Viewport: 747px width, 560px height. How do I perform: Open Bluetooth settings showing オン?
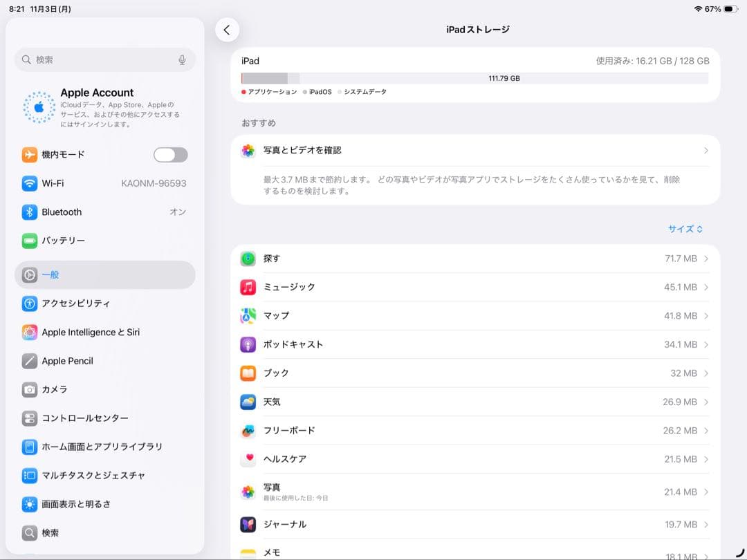coord(104,212)
